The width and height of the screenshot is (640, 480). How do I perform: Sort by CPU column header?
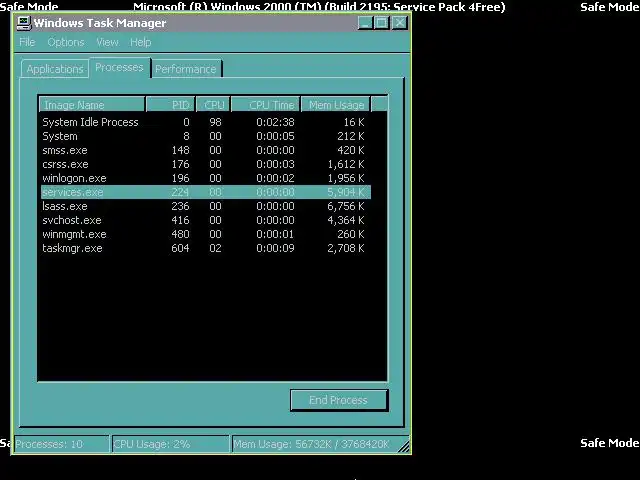point(213,104)
